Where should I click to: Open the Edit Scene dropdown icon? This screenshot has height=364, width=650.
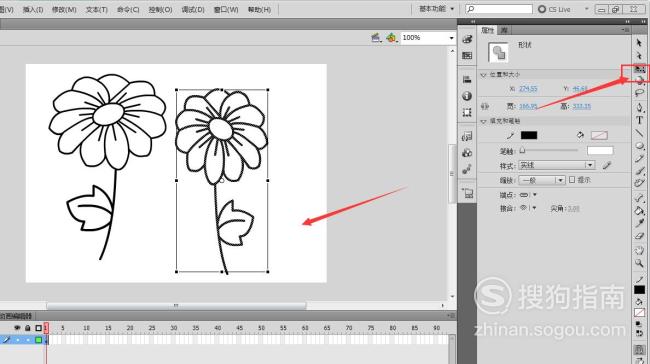click(376, 38)
